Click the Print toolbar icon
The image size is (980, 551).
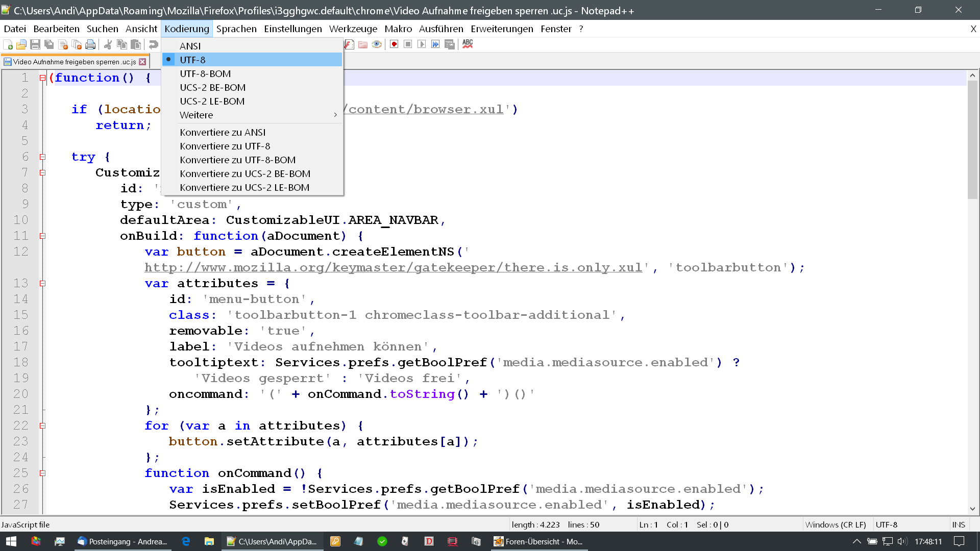[x=90, y=45]
